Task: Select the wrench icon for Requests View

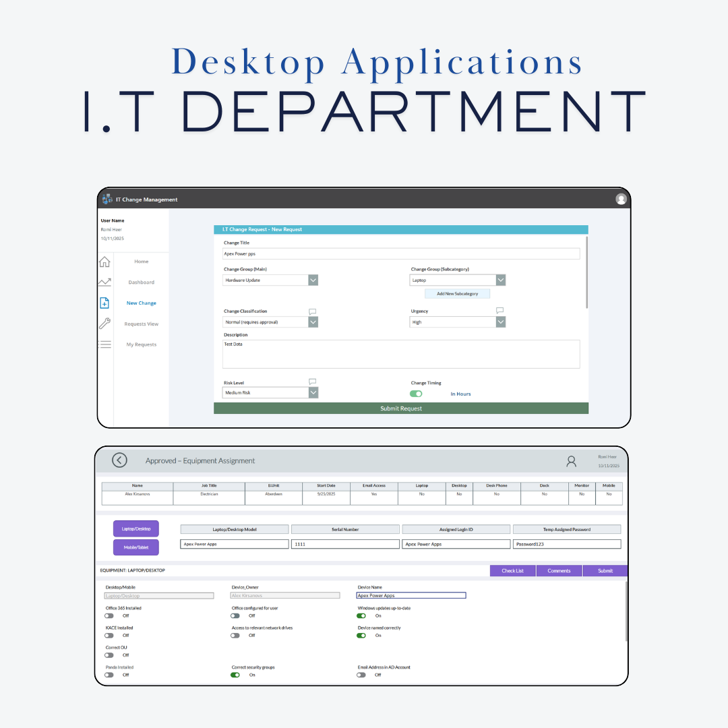Action: [105, 323]
